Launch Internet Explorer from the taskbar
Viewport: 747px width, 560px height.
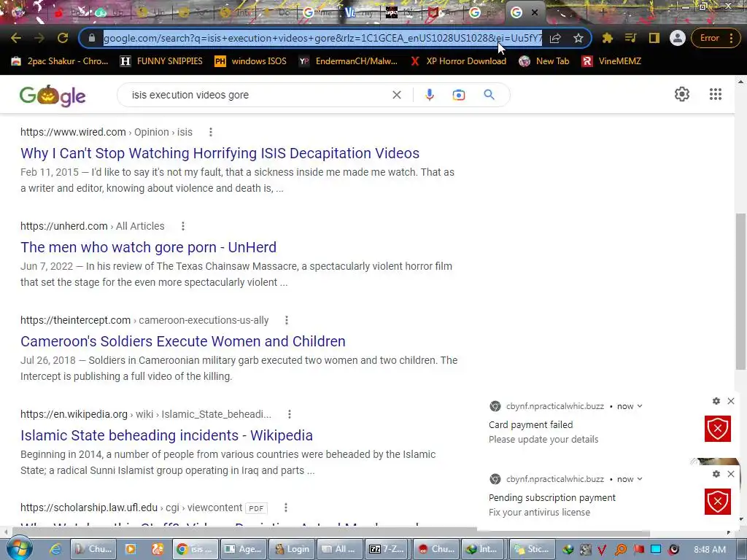[x=55, y=549]
